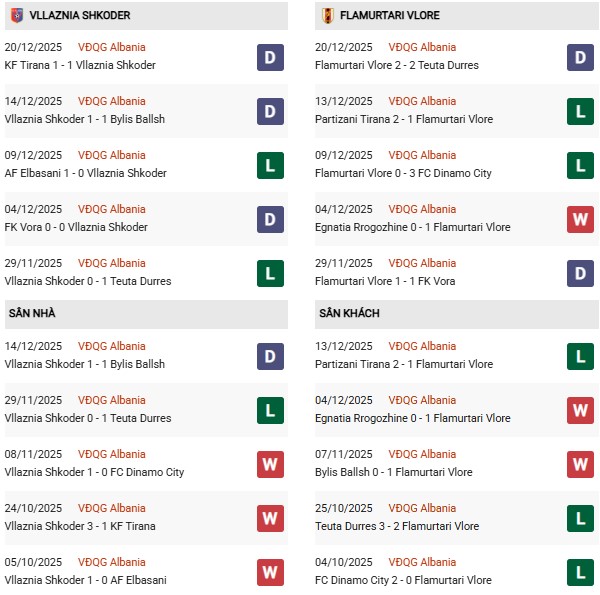Viewport: 600px width, 595px height.
Task: Click W badge for Vllaznia 3-1 KF Tirana
Action: (270, 518)
